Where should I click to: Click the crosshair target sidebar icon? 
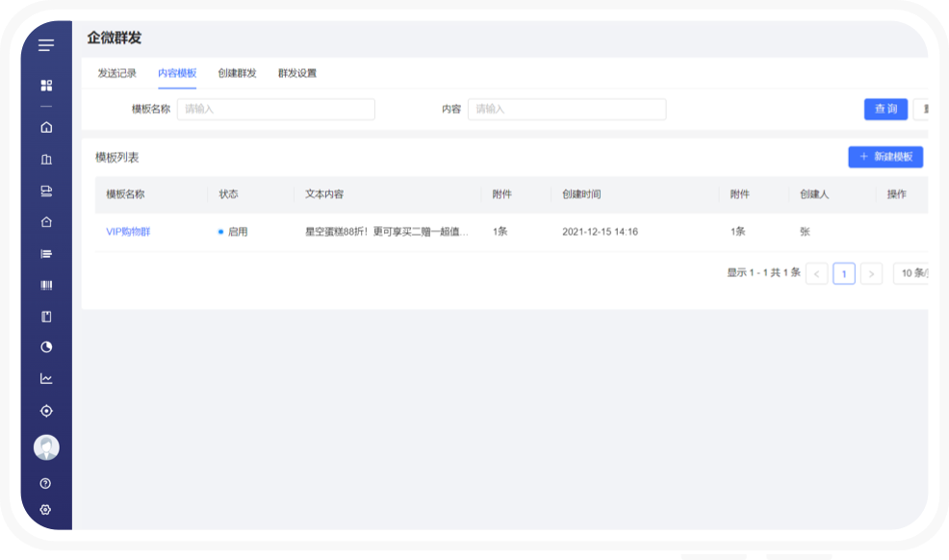coord(46,411)
